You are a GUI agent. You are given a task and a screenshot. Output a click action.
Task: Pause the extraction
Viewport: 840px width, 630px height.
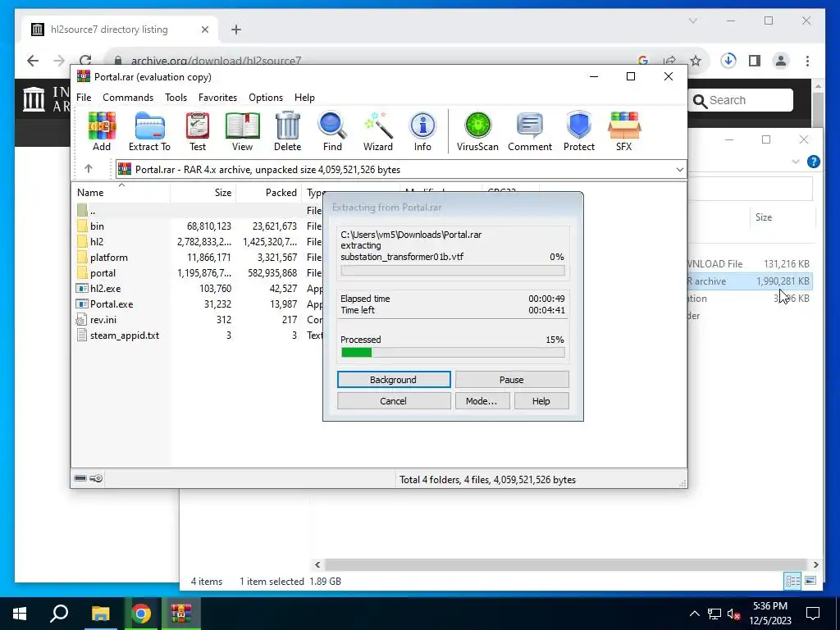click(512, 380)
